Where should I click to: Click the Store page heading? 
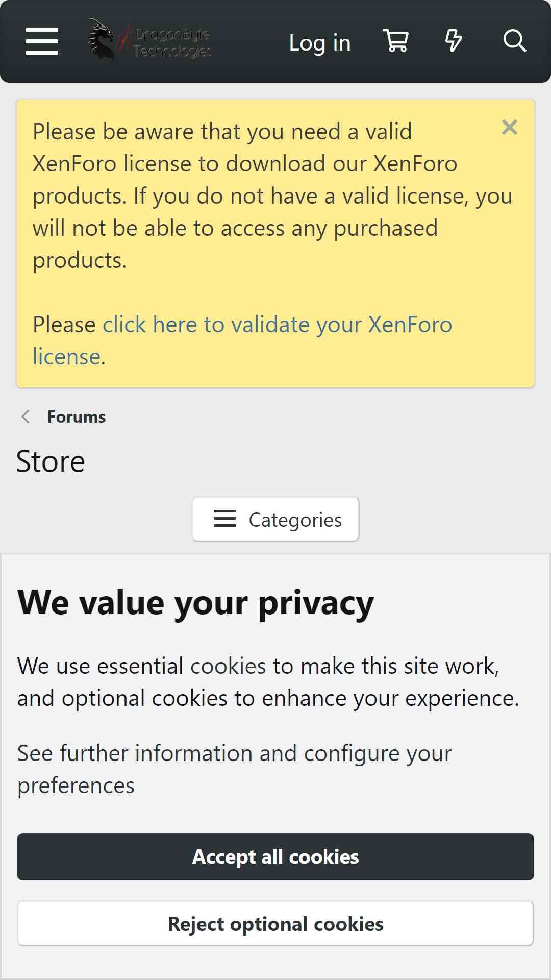coord(51,461)
